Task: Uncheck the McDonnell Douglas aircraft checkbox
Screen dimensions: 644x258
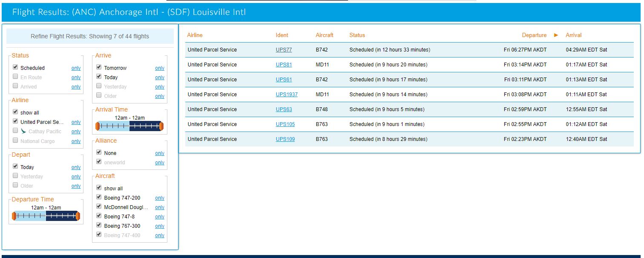Action: click(99, 206)
